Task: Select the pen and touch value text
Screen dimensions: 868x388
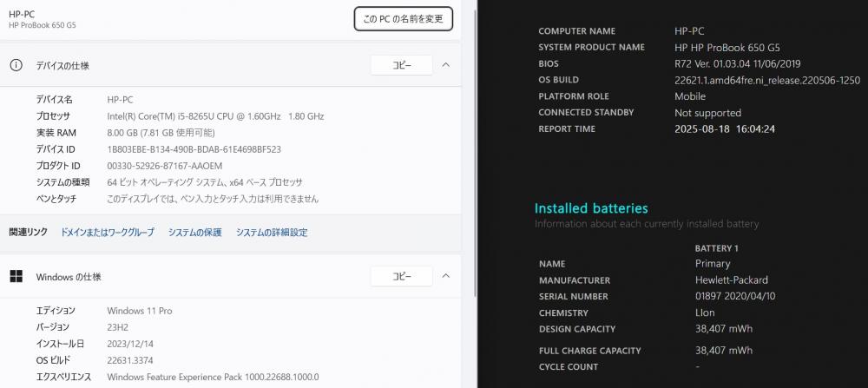Action: [213, 199]
